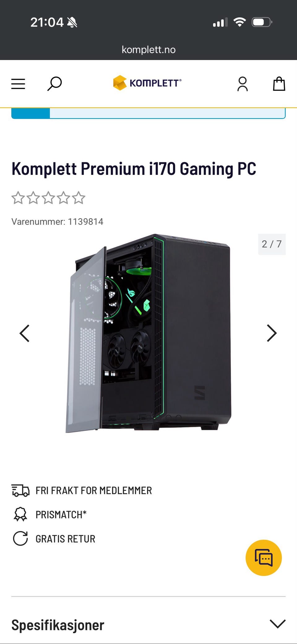Rate product with fifth star
The height and width of the screenshot is (644, 297).
tap(79, 198)
